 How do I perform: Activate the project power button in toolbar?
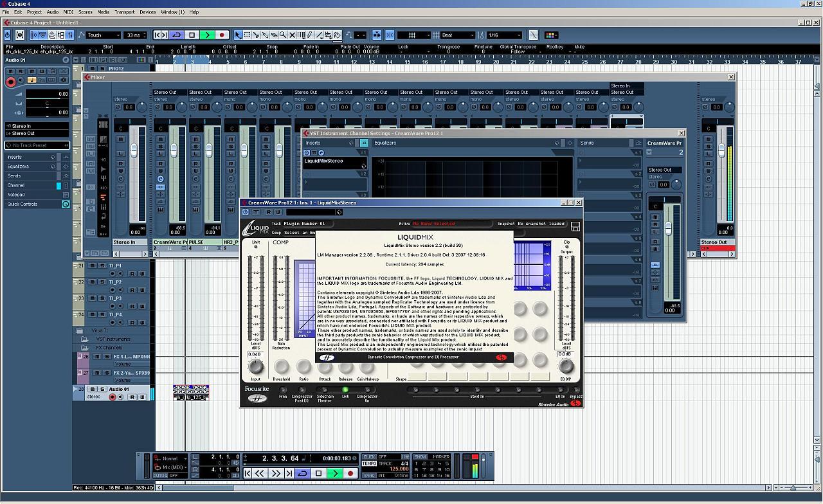tap(8, 35)
